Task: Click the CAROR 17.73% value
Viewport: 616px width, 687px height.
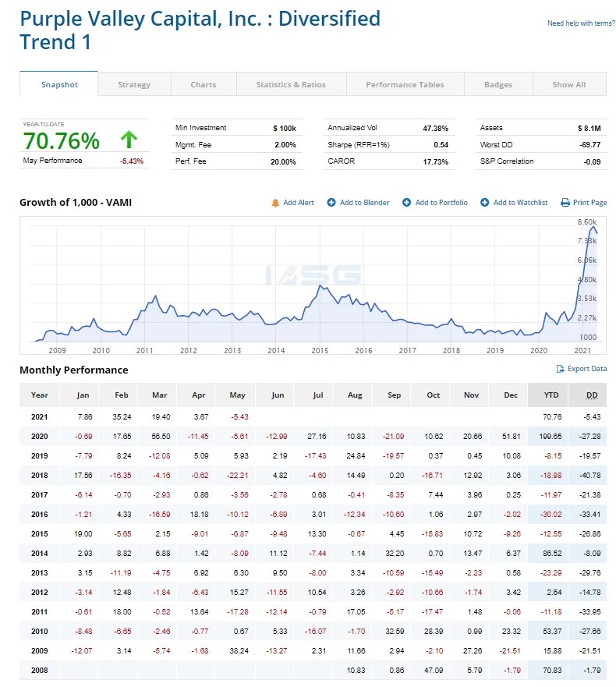Action: point(436,161)
